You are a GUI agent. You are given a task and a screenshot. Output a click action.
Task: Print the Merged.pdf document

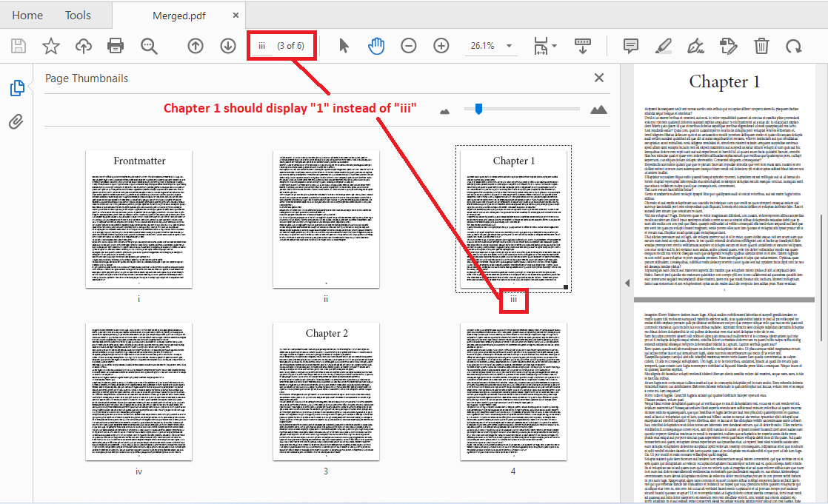pos(116,45)
